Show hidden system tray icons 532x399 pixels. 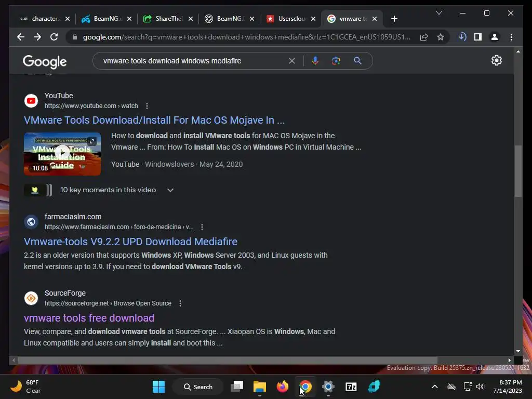pyautogui.click(x=435, y=387)
